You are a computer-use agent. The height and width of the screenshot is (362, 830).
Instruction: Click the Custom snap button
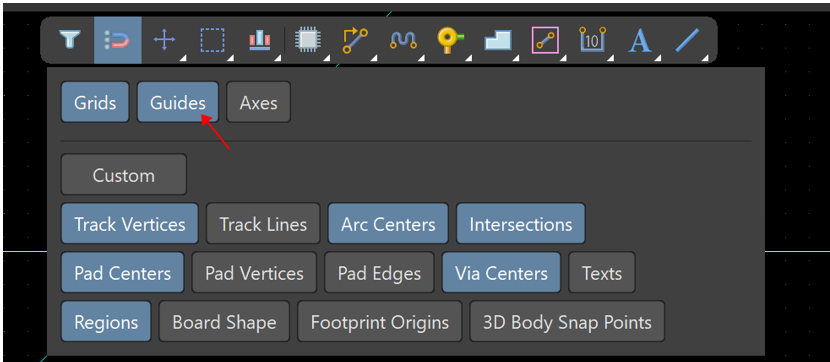[124, 175]
